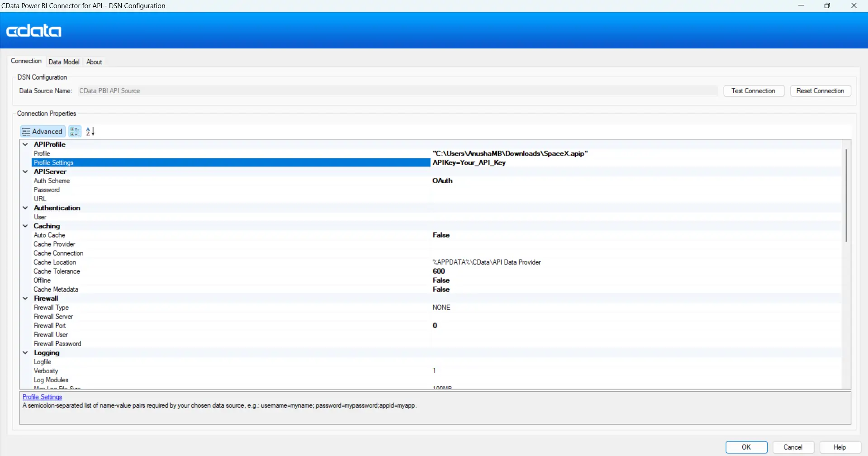Click the %APPDATA%\CData\API Data Provider value
Screen dimensions: 868x456
pyautogui.click(x=487, y=262)
